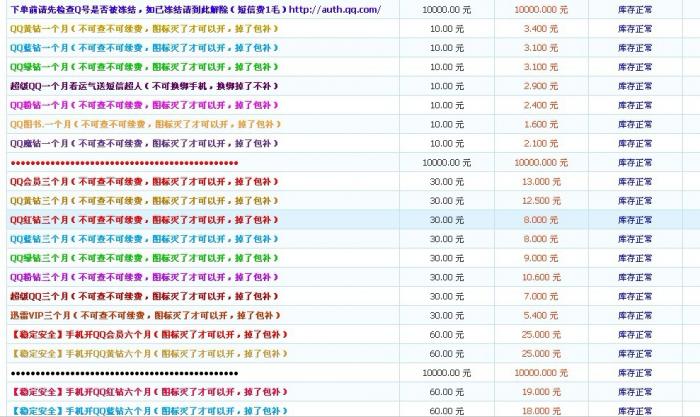Click 30.00 元 in the 迅雷VIP三个月 row

[x=447, y=316]
